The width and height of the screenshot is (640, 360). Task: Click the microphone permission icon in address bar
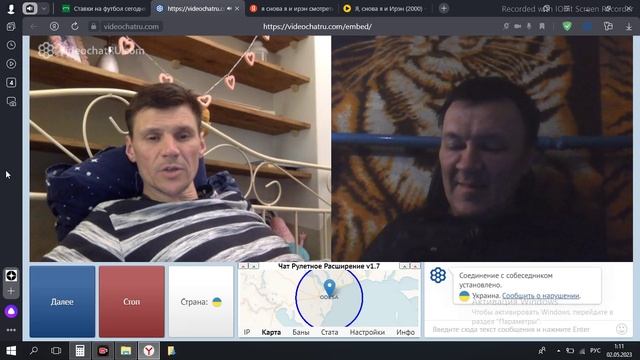529,26
